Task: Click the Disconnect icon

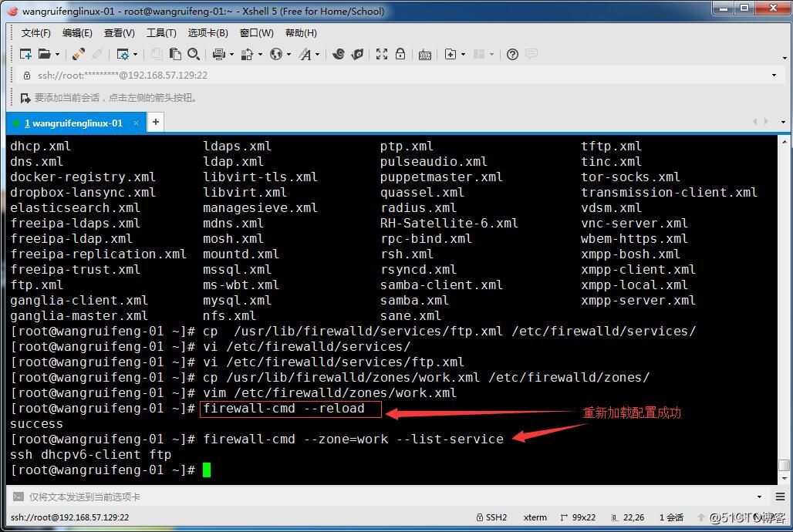Action: (x=98, y=54)
